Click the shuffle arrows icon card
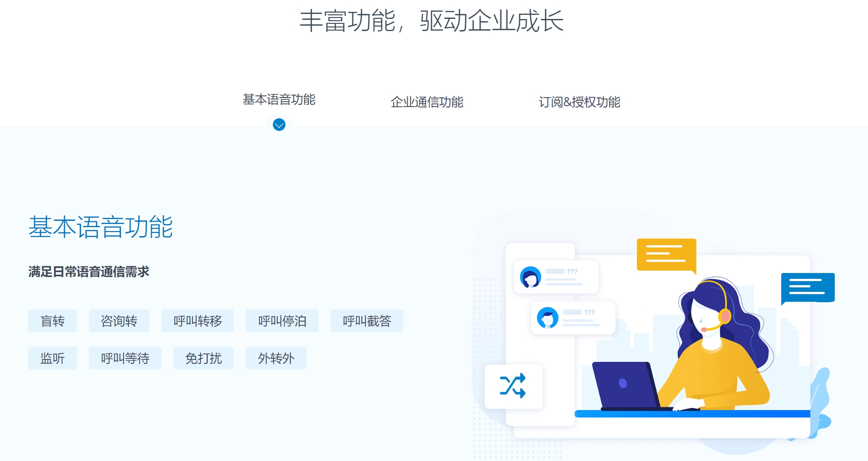Screen dimensions: 868x461 tap(513, 386)
